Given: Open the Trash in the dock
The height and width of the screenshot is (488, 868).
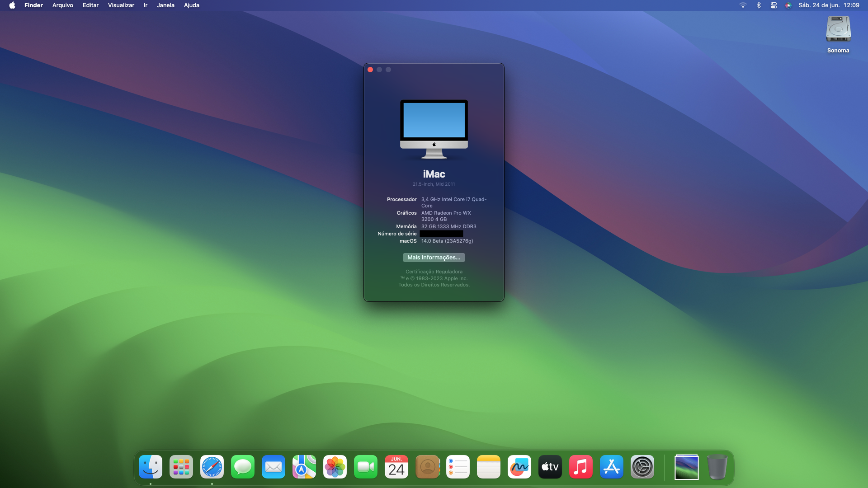Looking at the screenshot, I should click(717, 467).
